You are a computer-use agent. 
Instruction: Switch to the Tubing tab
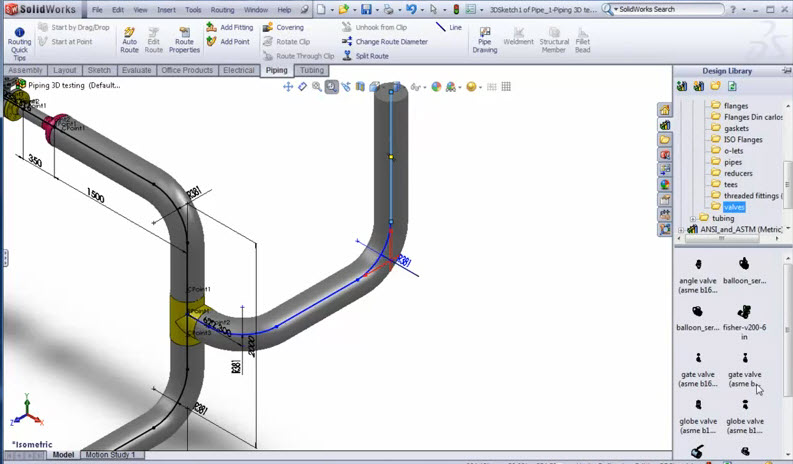coord(312,70)
